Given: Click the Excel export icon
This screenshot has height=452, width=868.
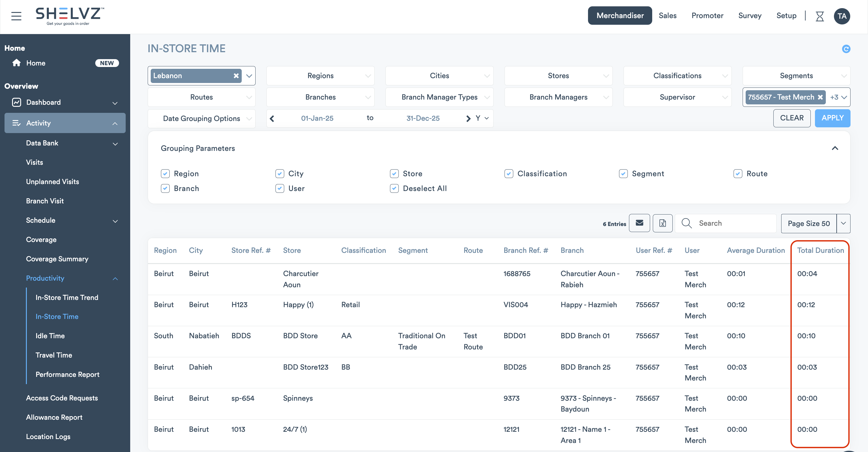Looking at the screenshot, I should click(662, 223).
